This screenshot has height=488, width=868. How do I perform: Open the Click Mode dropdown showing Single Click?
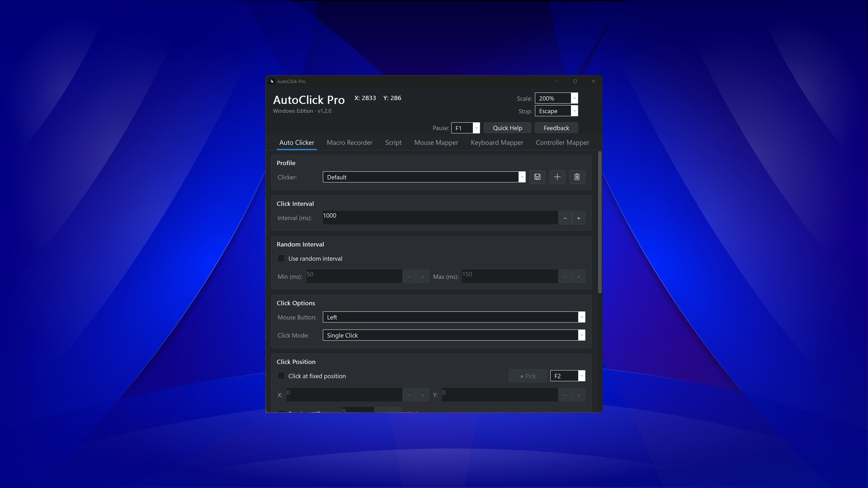point(454,335)
